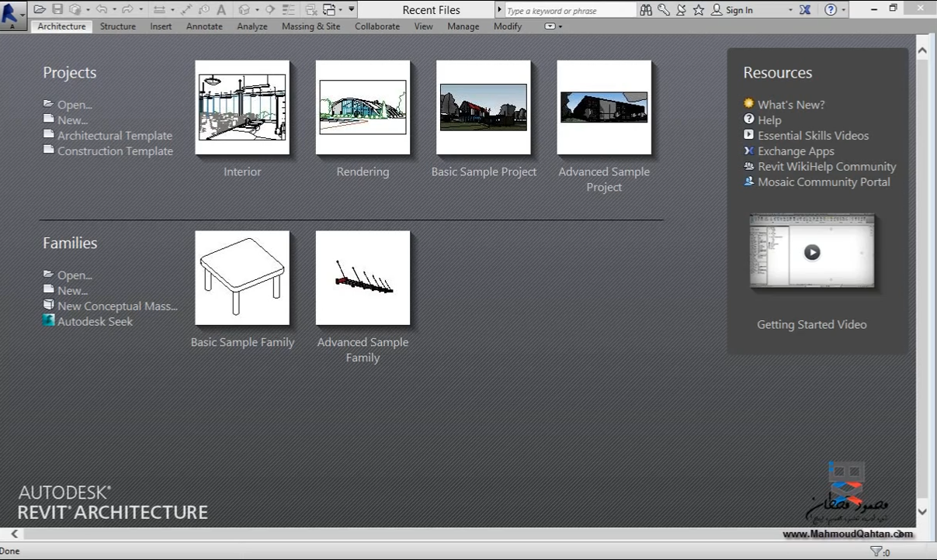Click the Section tool icon
The height and width of the screenshot is (560, 937).
tap(270, 9)
